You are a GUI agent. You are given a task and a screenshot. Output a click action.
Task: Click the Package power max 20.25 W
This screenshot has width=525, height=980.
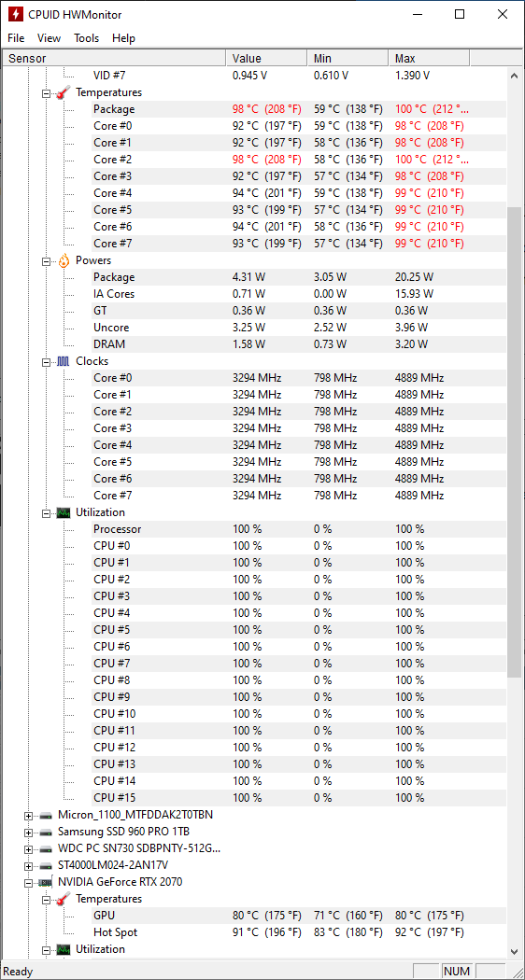pos(414,277)
